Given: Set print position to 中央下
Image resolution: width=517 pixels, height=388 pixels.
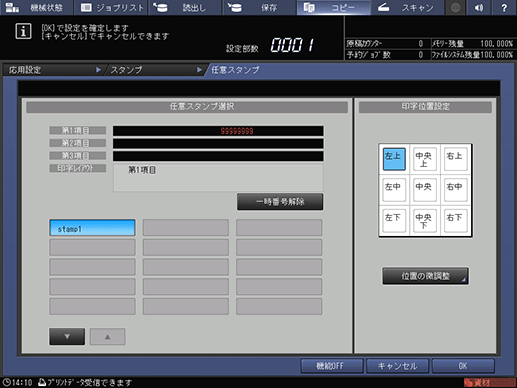Looking at the screenshot, I should tap(425, 220).
